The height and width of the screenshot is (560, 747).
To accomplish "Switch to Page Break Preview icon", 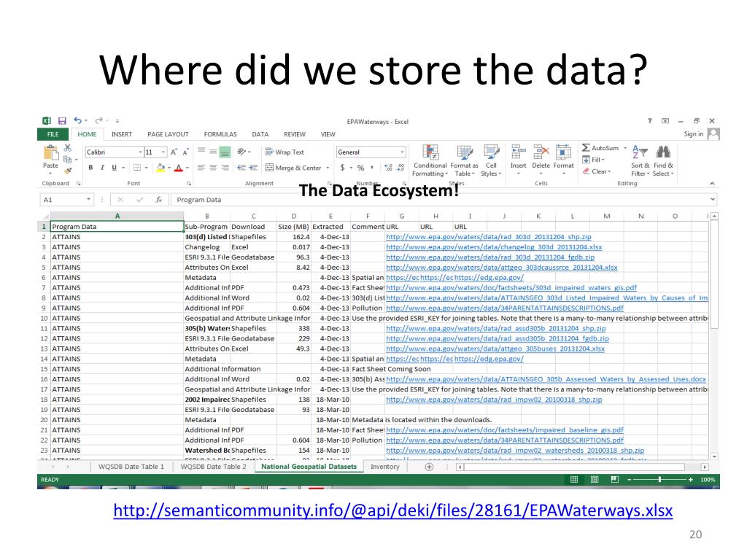I will (615, 480).
